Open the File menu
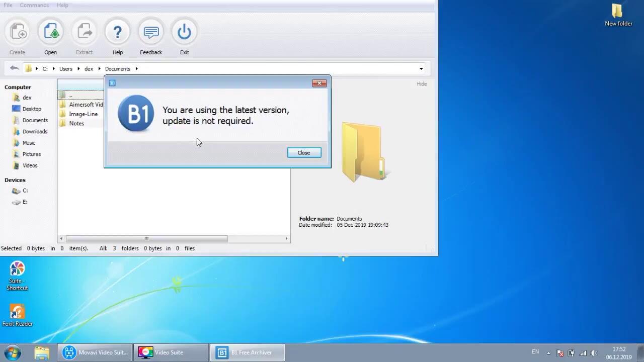Image resolution: width=644 pixels, height=362 pixels. (8, 5)
